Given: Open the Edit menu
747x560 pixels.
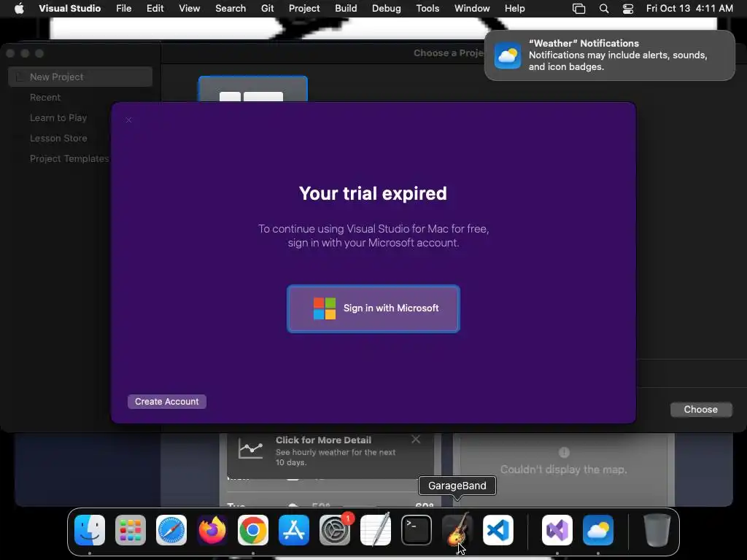Looking at the screenshot, I should 155,9.
